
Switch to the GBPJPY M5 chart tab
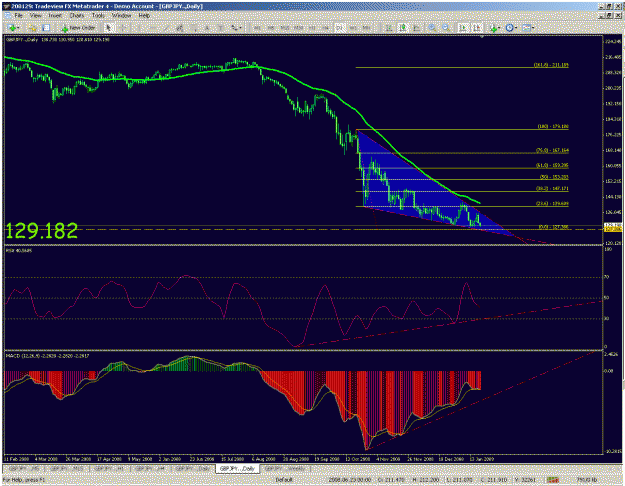[x=25, y=469]
